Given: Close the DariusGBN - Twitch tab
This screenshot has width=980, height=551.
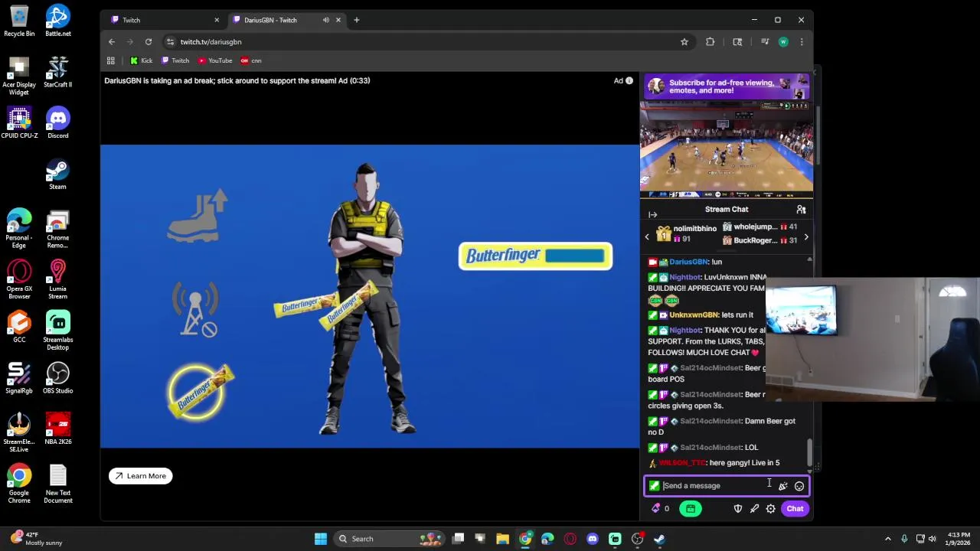Looking at the screenshot, I should click(x=338, y=20).
